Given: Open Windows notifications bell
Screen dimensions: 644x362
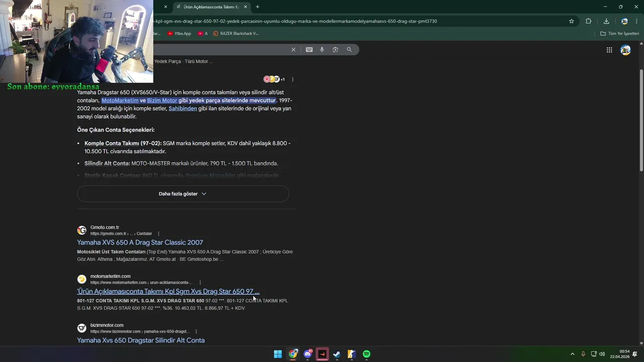Looking at the screenshot, I should click(635, 354).
